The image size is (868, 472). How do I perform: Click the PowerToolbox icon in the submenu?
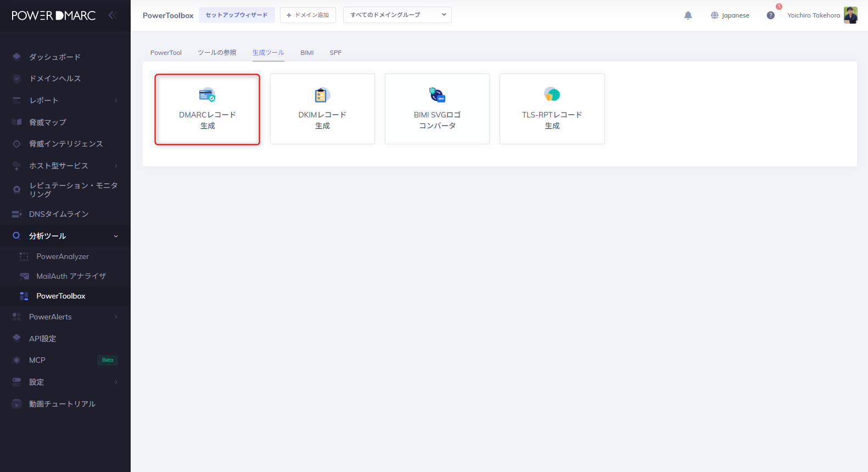click(x=24, y=296)
